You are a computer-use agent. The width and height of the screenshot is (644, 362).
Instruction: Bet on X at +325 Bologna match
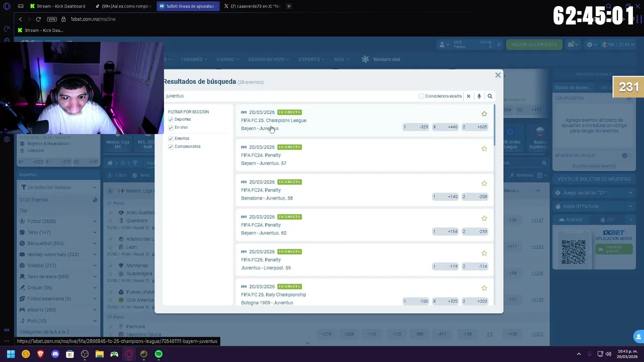point(445,301)
